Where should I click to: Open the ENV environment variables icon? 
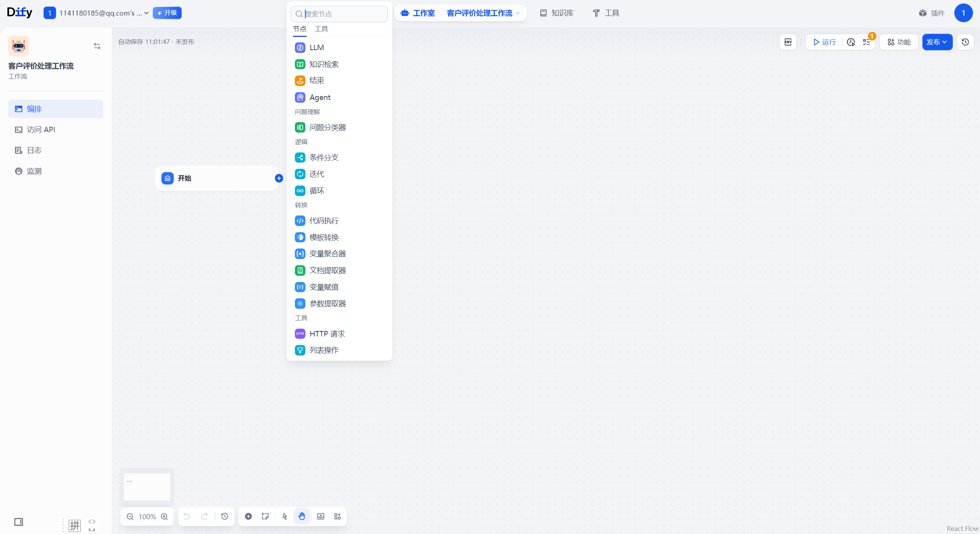(788, 42)
